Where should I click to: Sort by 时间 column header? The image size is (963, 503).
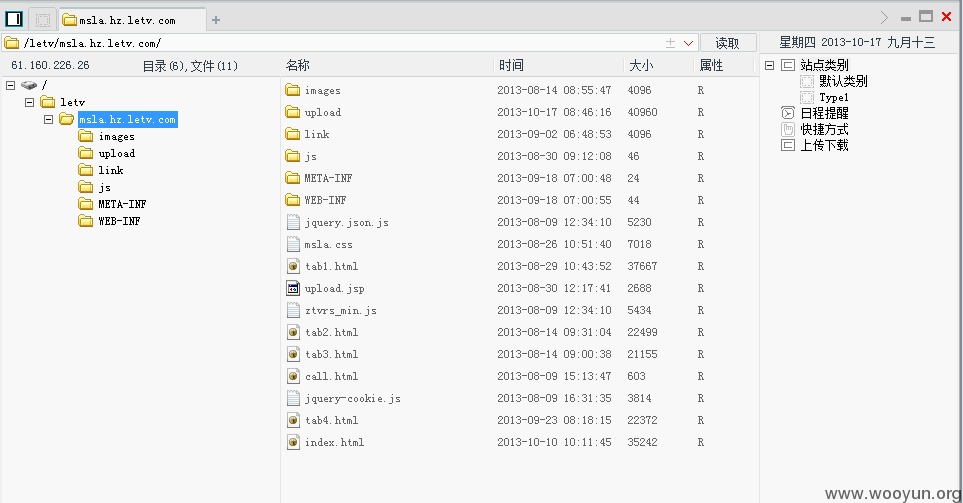coord(511,65)
